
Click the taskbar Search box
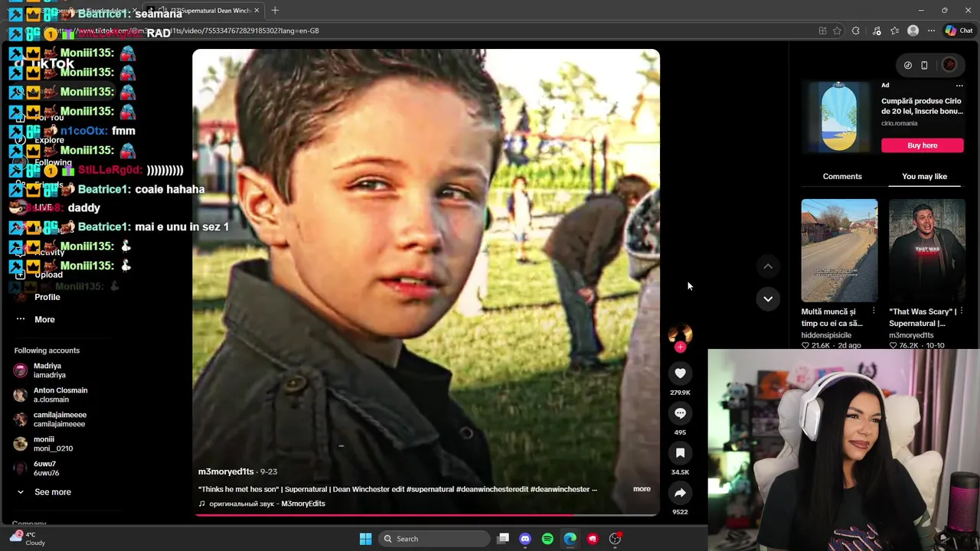(x=435, y=539)
